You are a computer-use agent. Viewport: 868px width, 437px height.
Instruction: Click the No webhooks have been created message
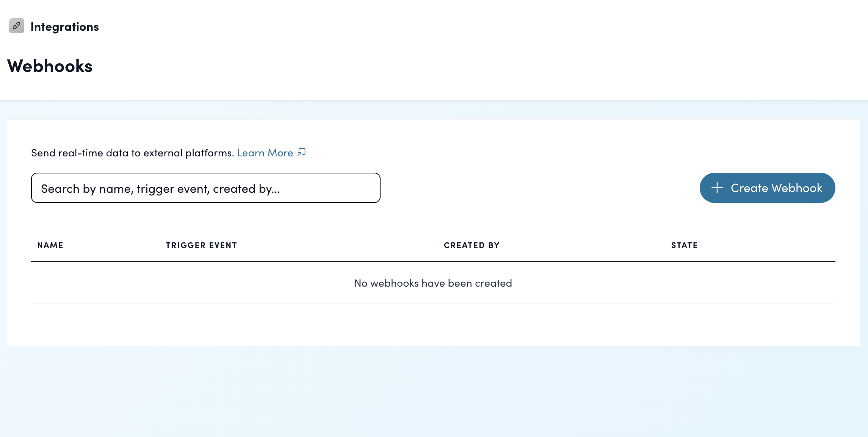tap(432, 283)
